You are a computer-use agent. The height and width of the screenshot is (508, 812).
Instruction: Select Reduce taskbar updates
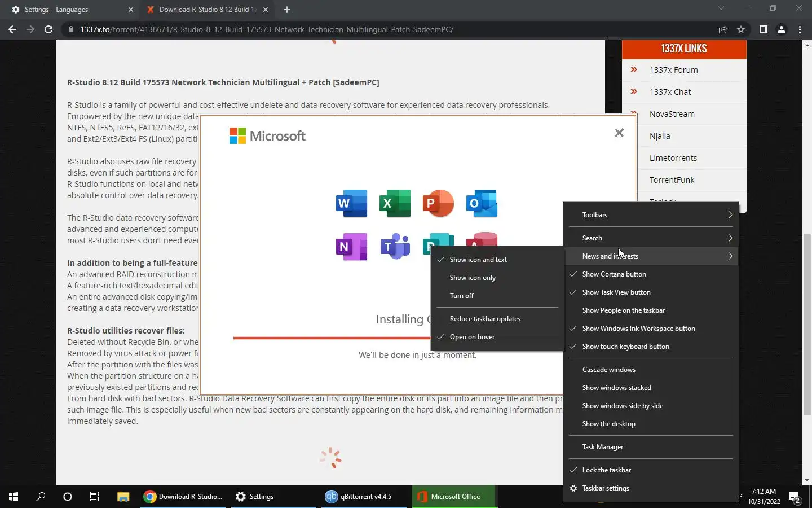497,319
